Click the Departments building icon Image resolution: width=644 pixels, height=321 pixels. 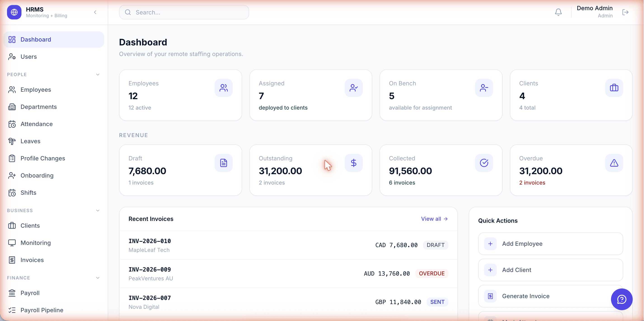tap(12, 107)
